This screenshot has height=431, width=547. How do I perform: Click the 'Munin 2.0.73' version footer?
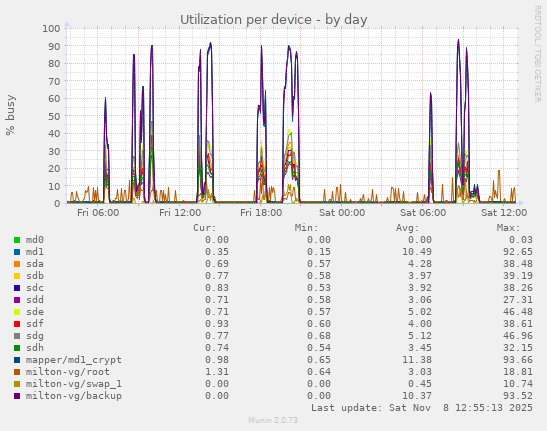[x=273, y=420]
